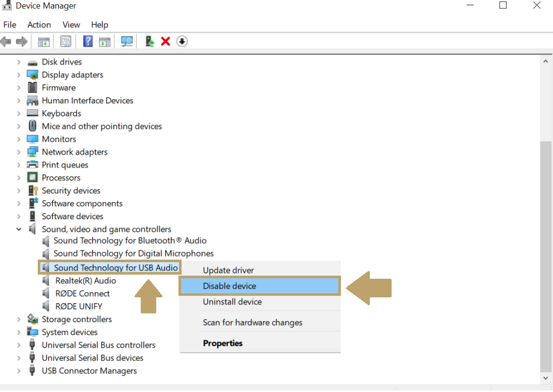Click the Update device driver toolbar icon
This screenshot has width=553, height=392.
click(150, 41)
